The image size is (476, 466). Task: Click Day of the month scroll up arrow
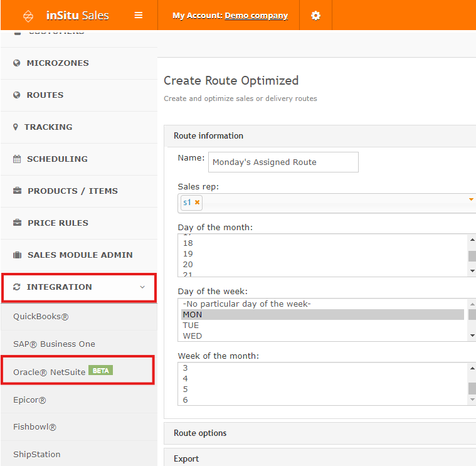[472, 240]
